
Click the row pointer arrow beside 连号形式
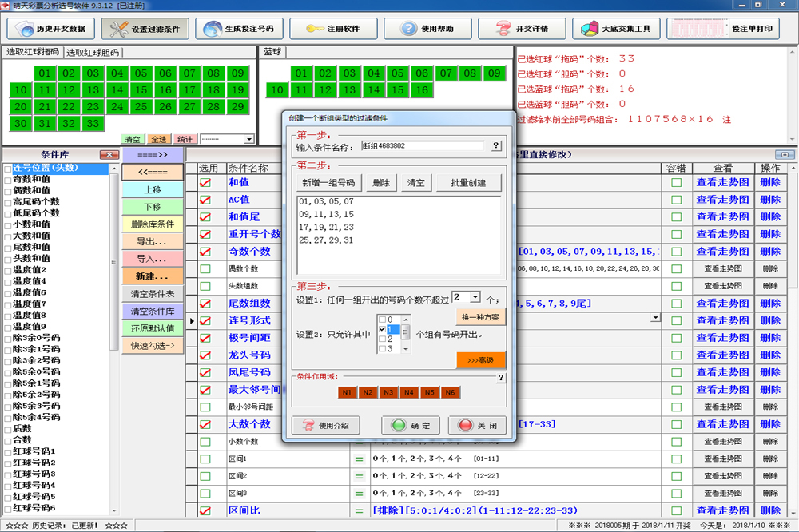point(192,321)
